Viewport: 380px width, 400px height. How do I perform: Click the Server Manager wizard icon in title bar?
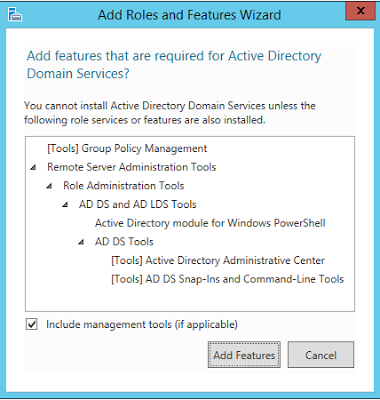click(14, 14)
